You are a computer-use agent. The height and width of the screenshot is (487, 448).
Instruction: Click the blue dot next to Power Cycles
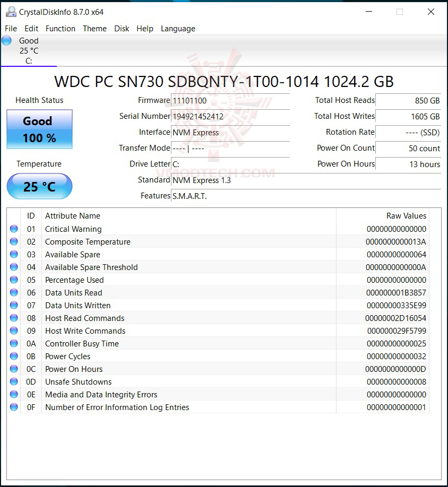click(x=14, y=356)
